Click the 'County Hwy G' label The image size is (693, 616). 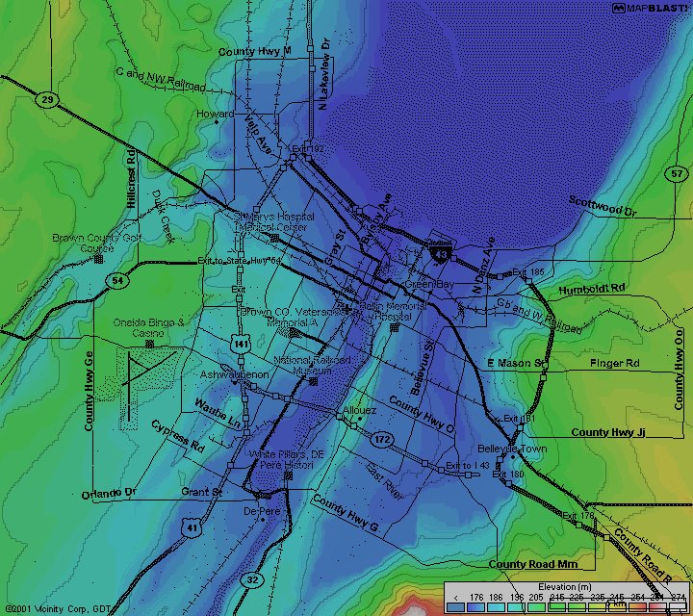(x=346, y=513)
